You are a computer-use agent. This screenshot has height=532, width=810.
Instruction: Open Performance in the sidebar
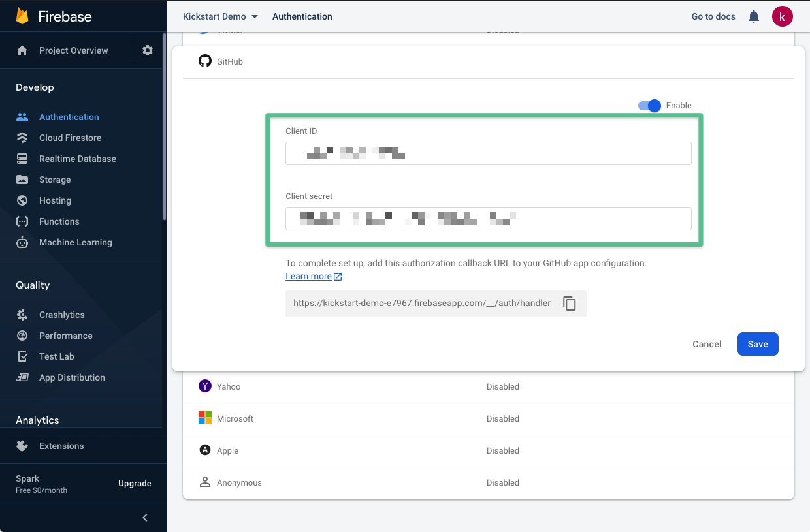coord(66,336)
